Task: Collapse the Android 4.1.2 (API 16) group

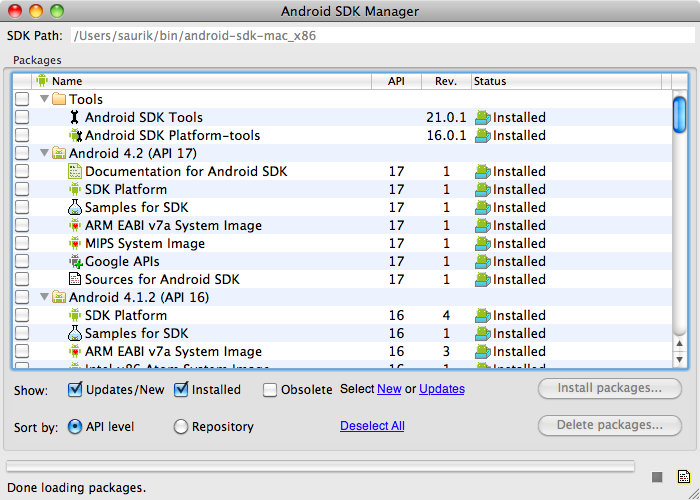Action: (x=44, y=296)
